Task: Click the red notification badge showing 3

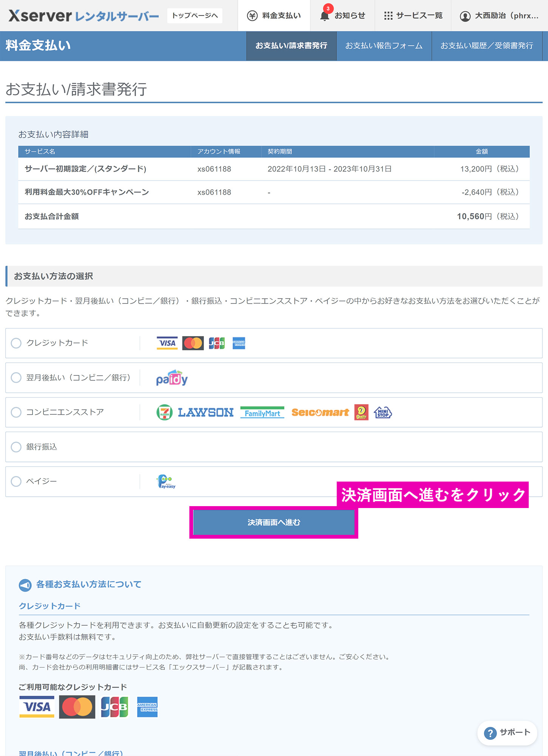Action: [328, 8]
